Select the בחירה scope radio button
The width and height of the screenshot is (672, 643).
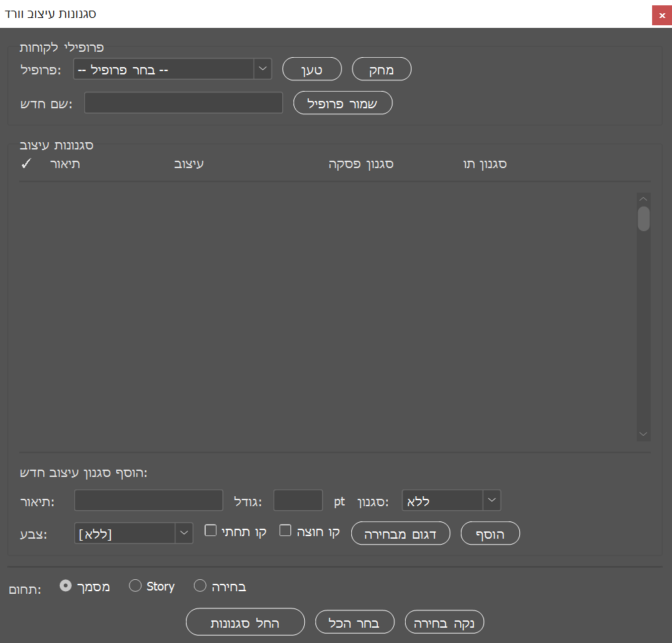(x=200, y=586)
